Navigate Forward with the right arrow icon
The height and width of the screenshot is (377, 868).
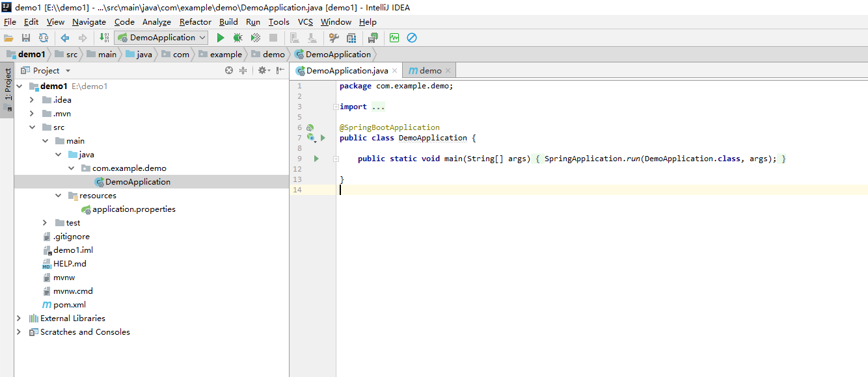(x=83, y=38)
